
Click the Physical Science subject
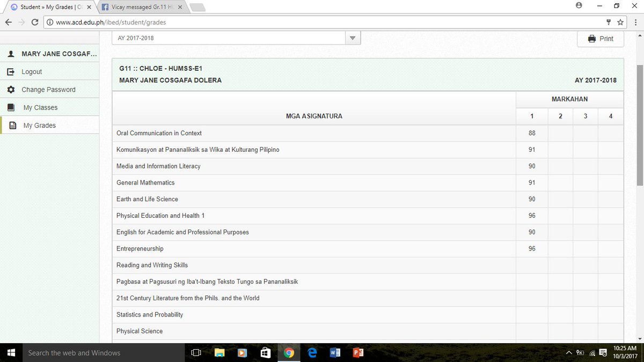pyautogui.click(x=140, y=331)
